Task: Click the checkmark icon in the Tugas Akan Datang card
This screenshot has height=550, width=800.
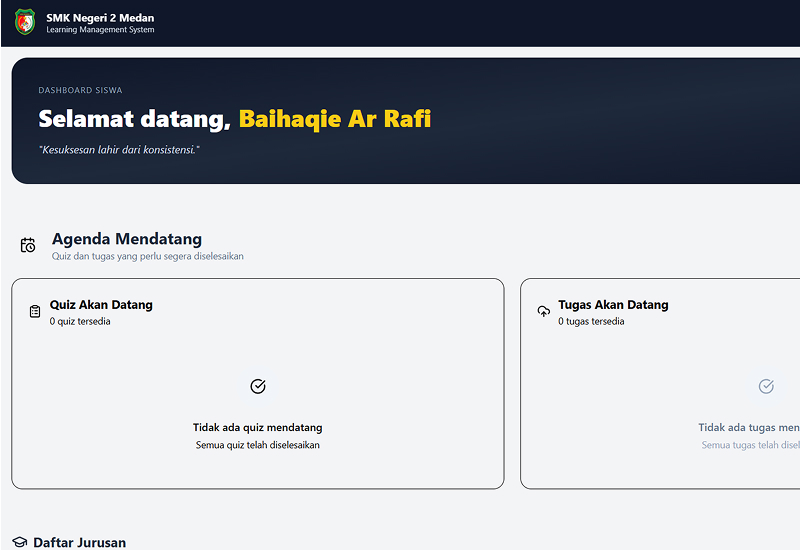Action: (x=766, y=386)
